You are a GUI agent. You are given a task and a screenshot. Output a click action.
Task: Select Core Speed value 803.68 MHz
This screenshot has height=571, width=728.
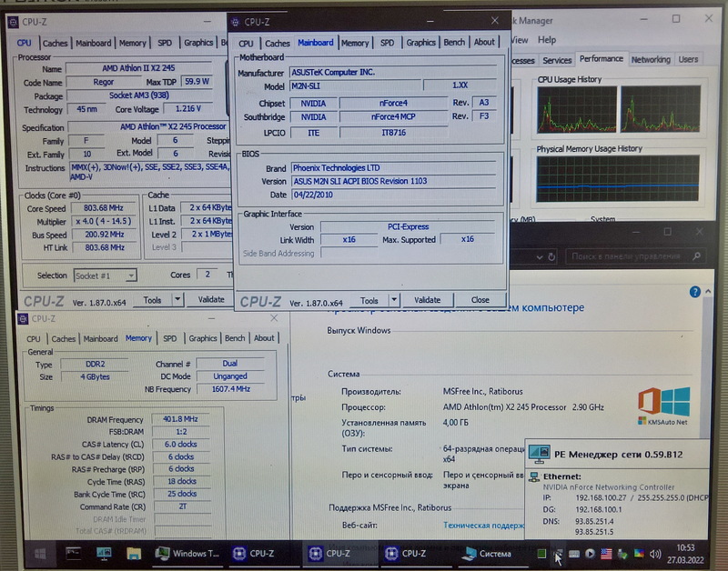pos(104,208)
